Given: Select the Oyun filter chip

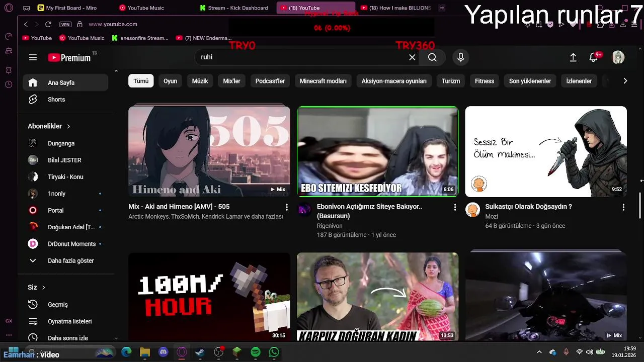Looking at the screenshot, I should click(x=170, y=81).
